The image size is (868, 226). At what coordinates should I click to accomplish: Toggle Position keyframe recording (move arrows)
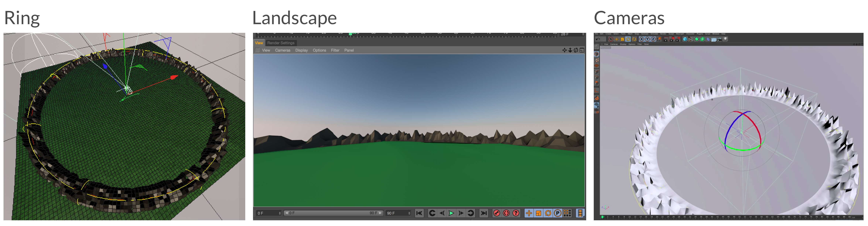click(x=529, y=213)
